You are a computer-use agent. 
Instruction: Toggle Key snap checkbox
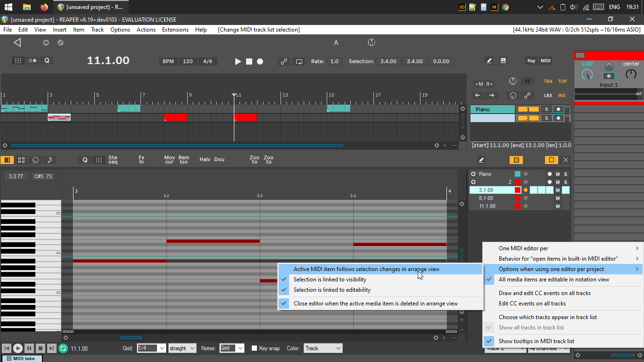(x=255, y=348)
